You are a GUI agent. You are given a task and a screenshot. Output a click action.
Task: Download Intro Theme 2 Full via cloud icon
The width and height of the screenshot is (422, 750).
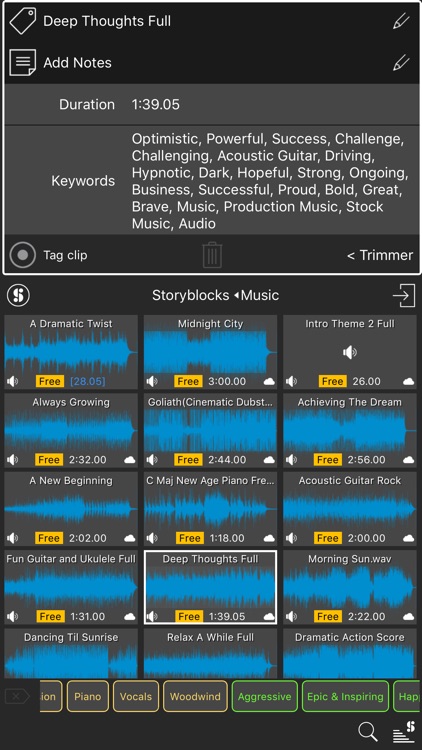point(408,381)
